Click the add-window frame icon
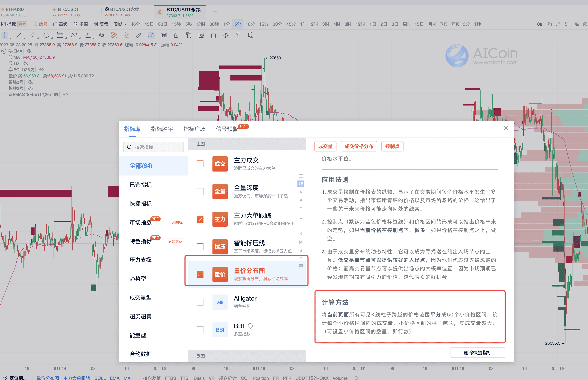The width and height of the screenshot is (588, 380). 567,24
